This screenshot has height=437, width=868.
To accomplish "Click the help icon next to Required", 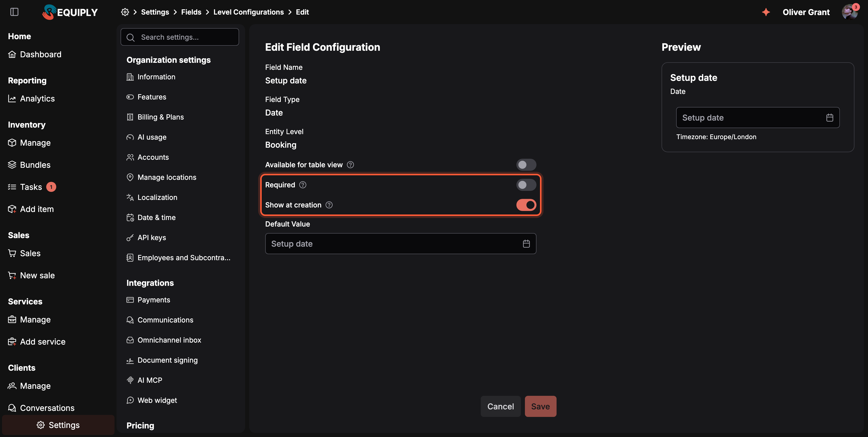I will coord(303,185).
